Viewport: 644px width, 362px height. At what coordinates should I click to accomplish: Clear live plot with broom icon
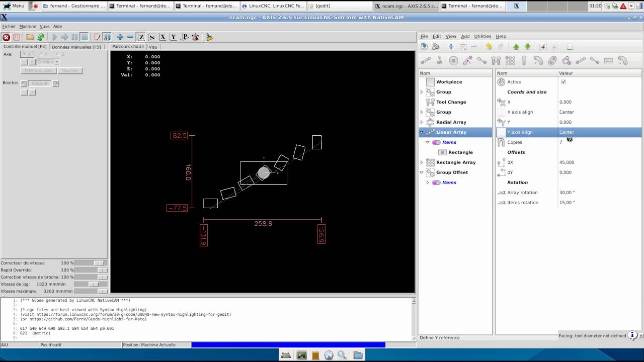209,37
